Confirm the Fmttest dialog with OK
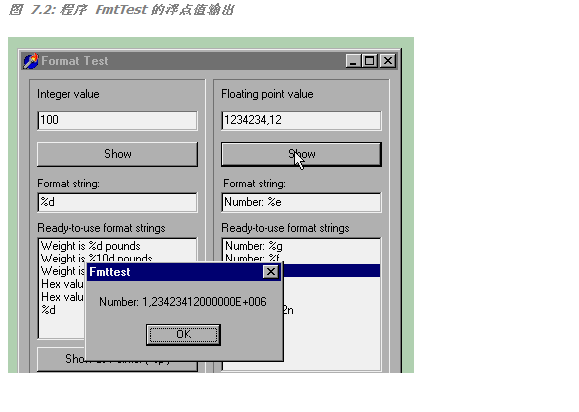579x412 pixels. click(x=183, y=334)
